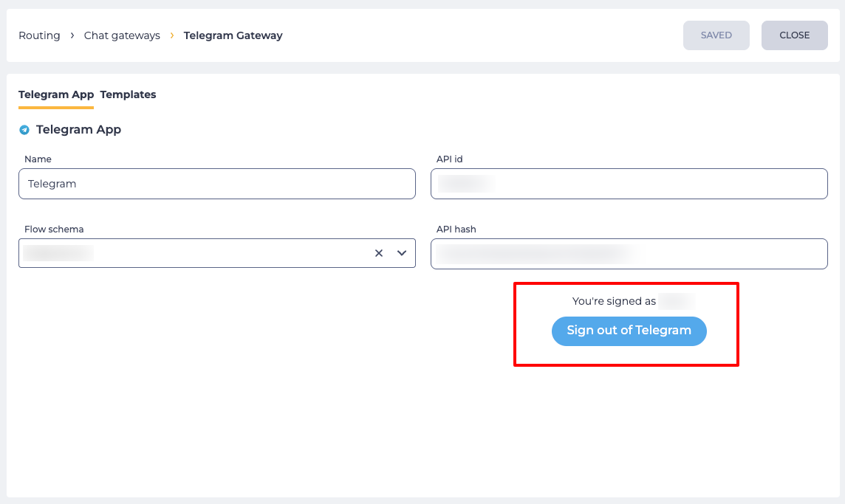Navigate to Chat gateways breadcrumb
Image resolution: width=845 pixels, height=504 pixels.
122,35
